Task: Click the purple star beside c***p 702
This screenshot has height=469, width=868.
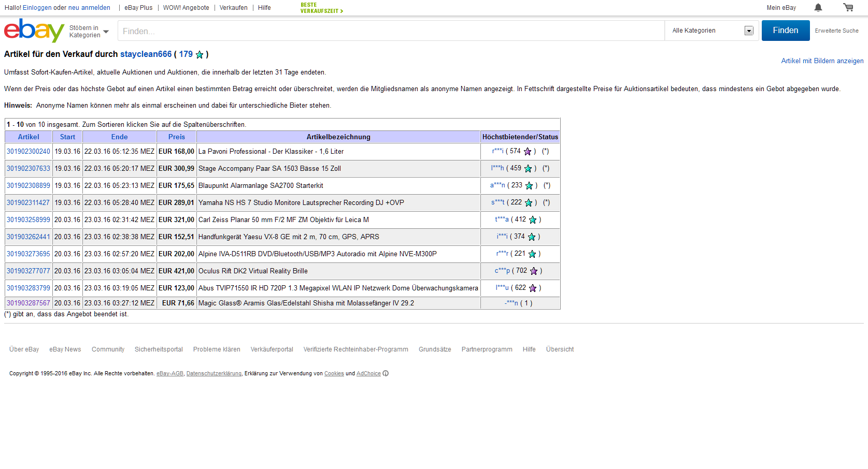Action: (x=534, y=271)
